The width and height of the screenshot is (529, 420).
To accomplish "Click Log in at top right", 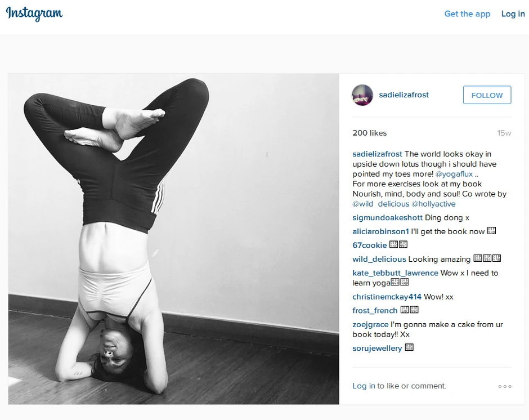I will pyautogui.click(x=513, y=14).
